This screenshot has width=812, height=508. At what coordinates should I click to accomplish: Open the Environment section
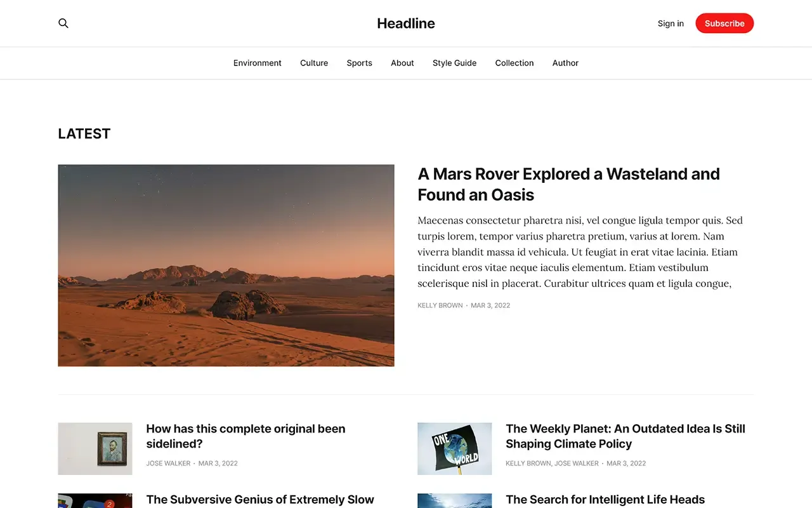[x=257, y=63]
